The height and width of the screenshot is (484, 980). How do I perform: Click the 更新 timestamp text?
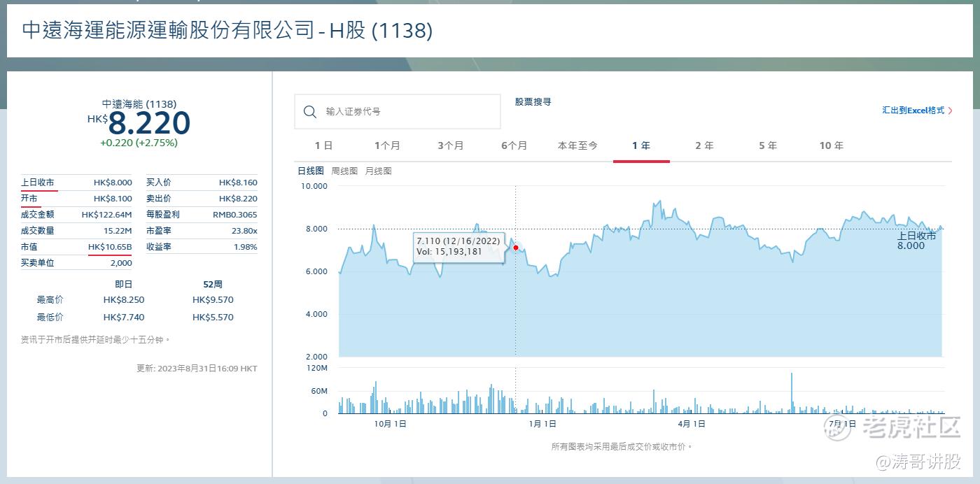[x=197, y=369]
